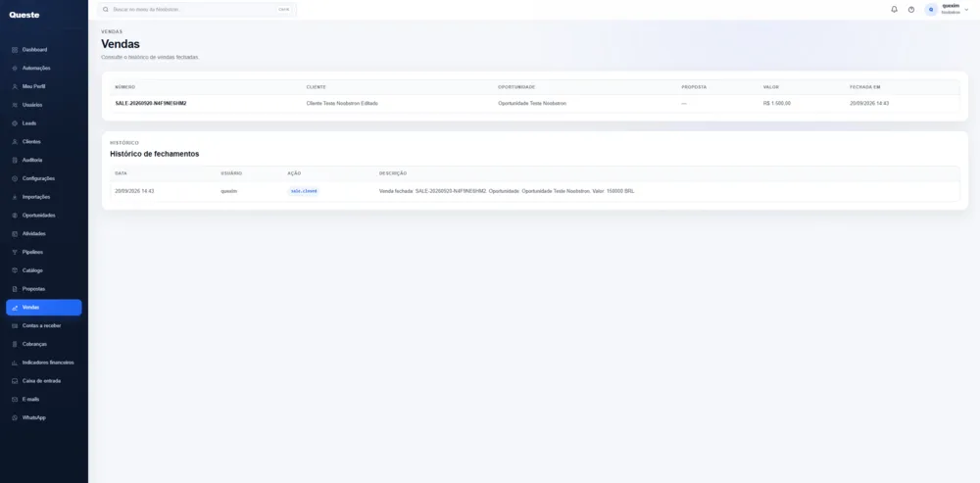Click the Usuários sidebar icon

[15, 105]
